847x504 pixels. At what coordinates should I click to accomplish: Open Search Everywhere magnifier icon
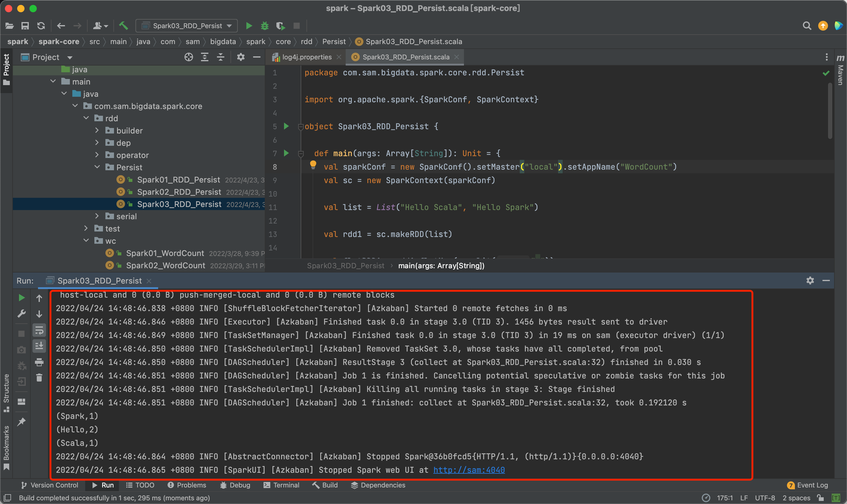pos(807,26)
